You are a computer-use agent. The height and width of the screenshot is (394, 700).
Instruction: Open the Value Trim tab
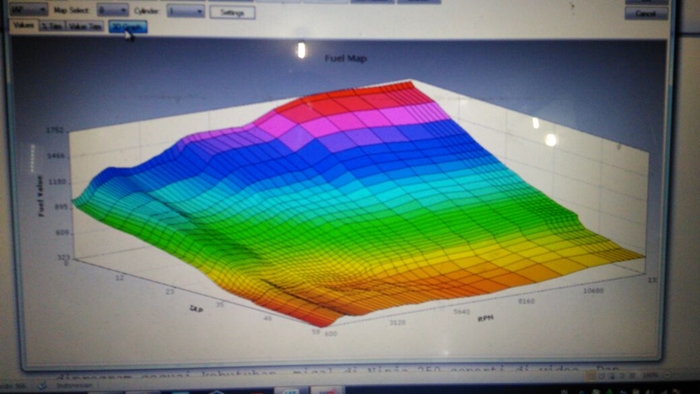coord(85,27)
